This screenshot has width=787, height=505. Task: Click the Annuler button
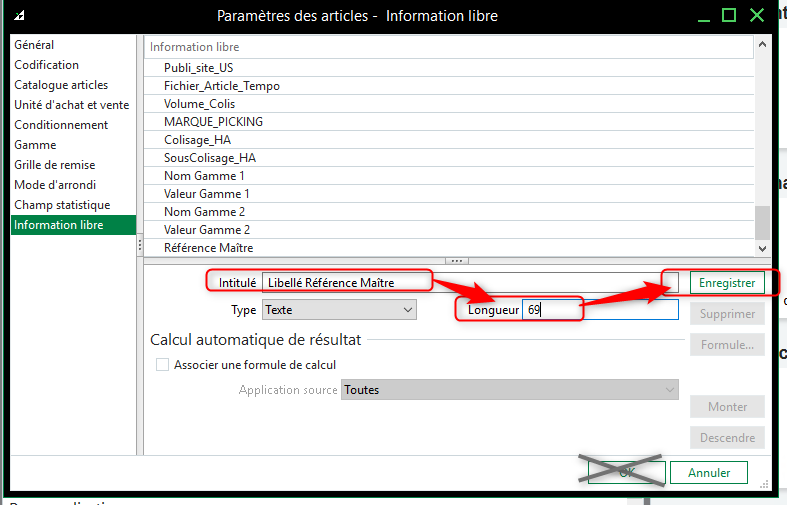[709, 473]
